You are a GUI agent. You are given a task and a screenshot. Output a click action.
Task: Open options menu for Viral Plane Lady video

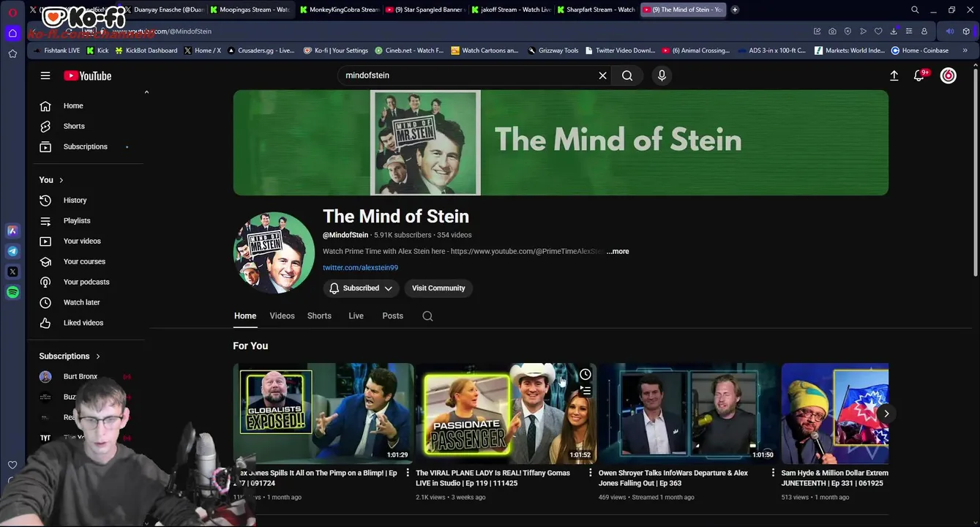point(590,473)
